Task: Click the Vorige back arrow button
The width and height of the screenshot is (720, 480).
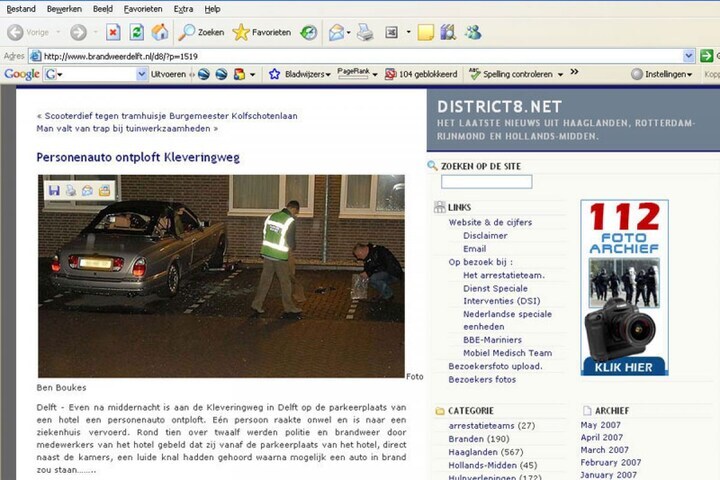Action: pos(15,32)
